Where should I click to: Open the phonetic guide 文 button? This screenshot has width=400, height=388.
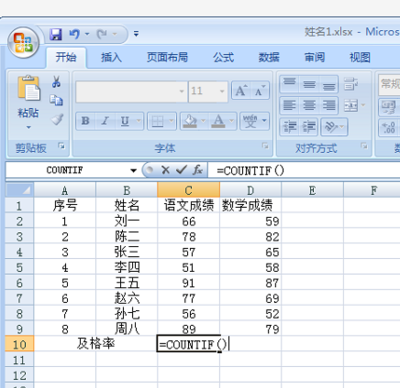pyautogui.click(x=250, y=121)
